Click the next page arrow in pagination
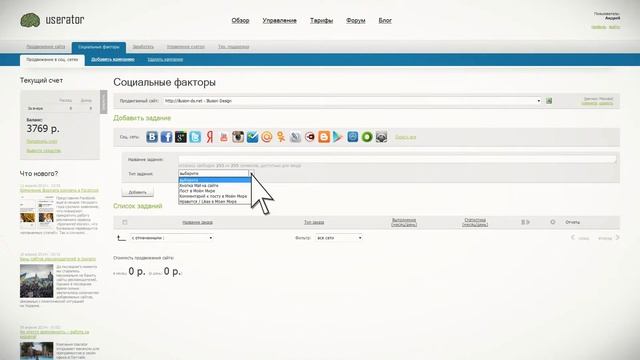 [x=618, y=237]
